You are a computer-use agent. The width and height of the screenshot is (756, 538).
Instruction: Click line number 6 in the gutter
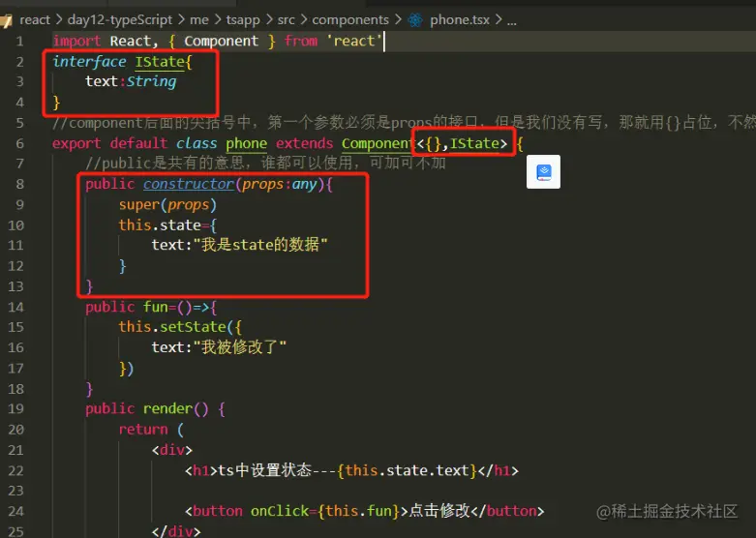click(19, 143)
